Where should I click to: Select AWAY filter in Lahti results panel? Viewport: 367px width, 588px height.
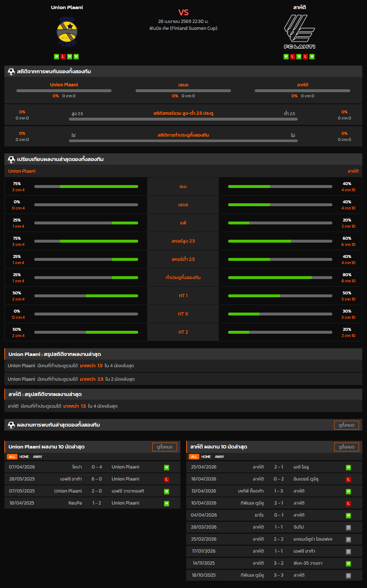219,457
